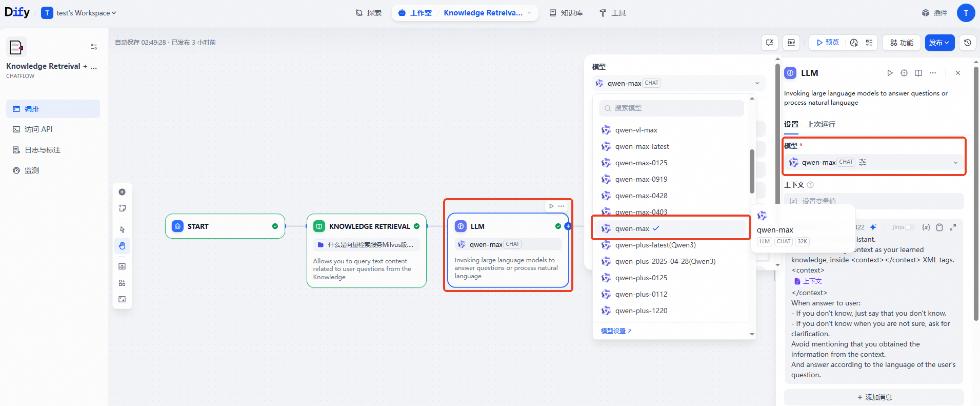Viewport: 980px width, 406px height.
Task: Switch to the 上次运行 tab
Action: point(821,124)
